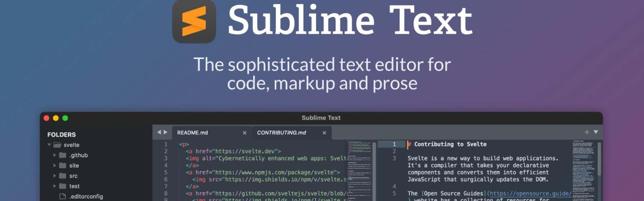Expand the .github folder
Viewport: 644px width, 201px height.
tap(54, 155)
